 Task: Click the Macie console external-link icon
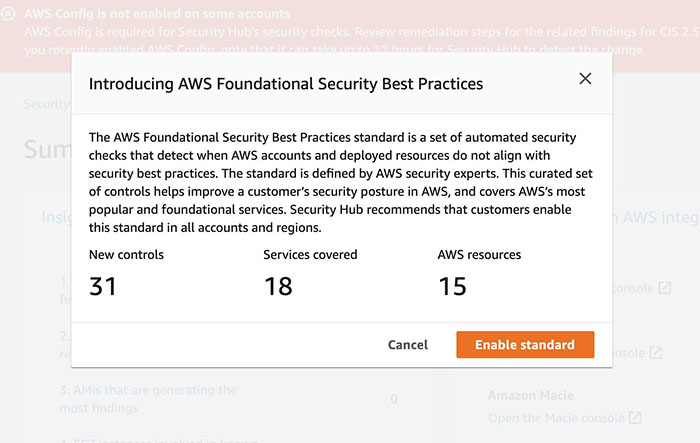[635, 418]
